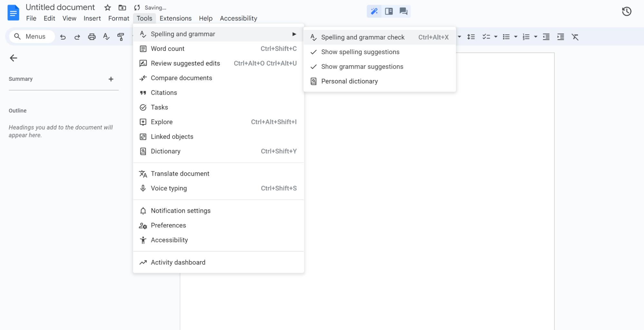644x330 pixels.
Task: Run Spelling and grammar check
Action: point(380,37)
